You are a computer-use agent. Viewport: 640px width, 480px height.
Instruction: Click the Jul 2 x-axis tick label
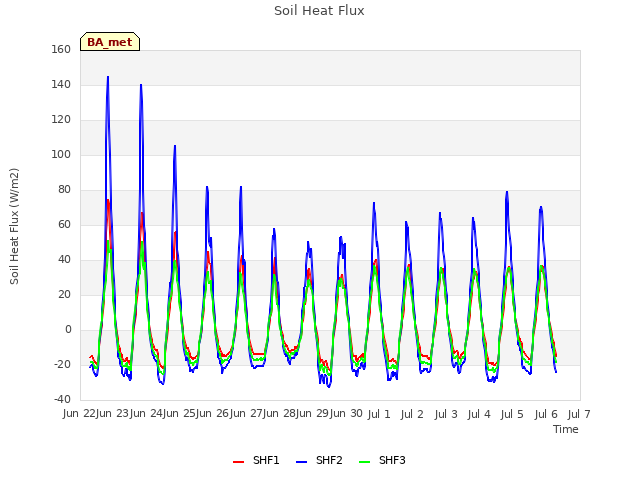pos(412,415)
